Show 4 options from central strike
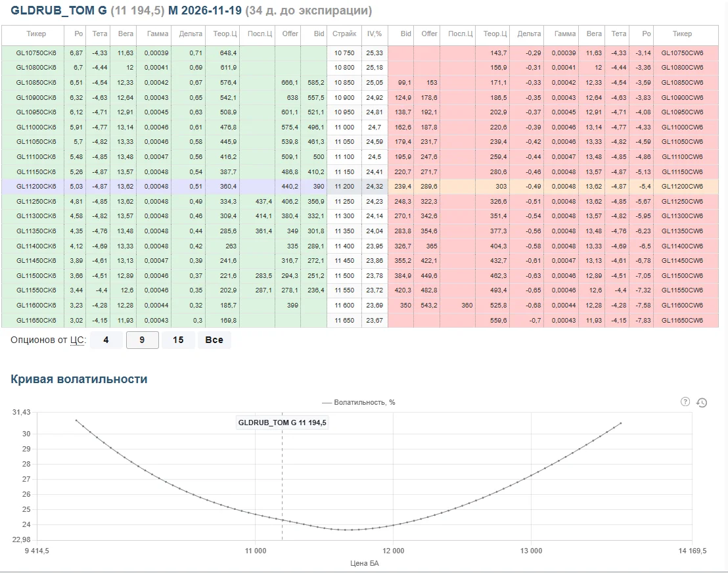 click(106, 340)
